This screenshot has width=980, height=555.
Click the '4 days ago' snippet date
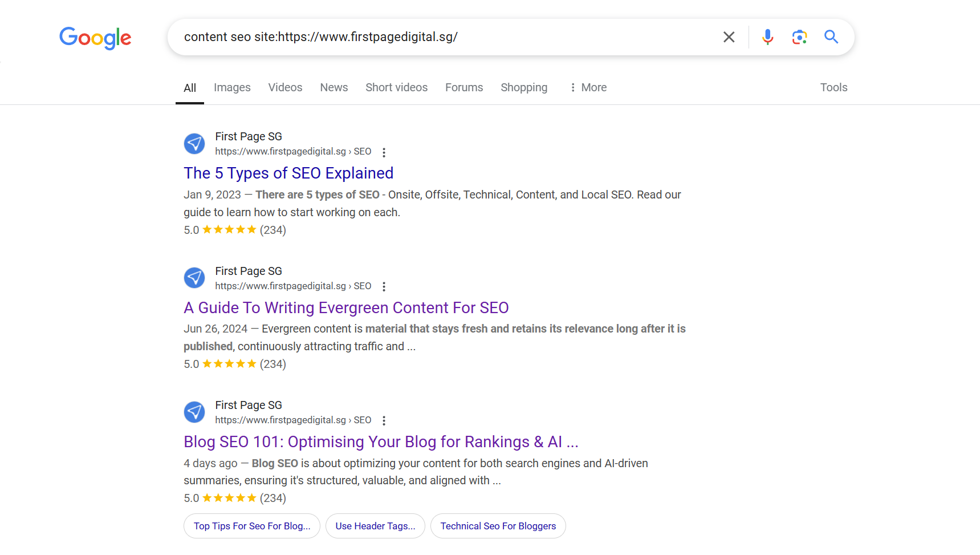point(210,463)
